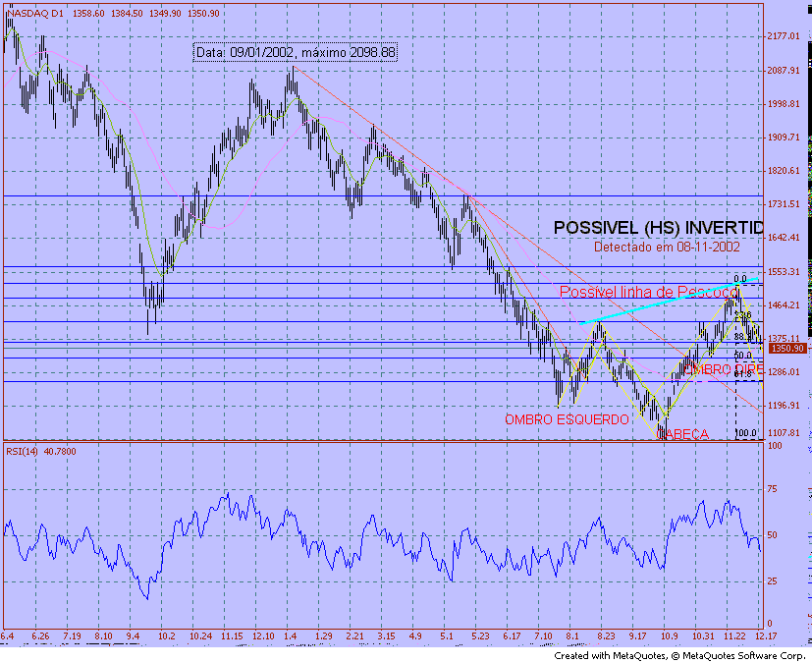The image size is (812, 663).
Task: Click the 12.17 date on time axis
Action: [766, 636]
